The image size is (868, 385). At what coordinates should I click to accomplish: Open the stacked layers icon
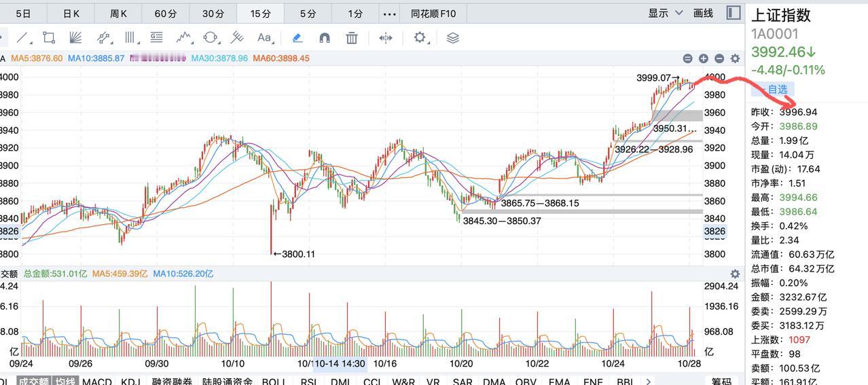(453, 37)
